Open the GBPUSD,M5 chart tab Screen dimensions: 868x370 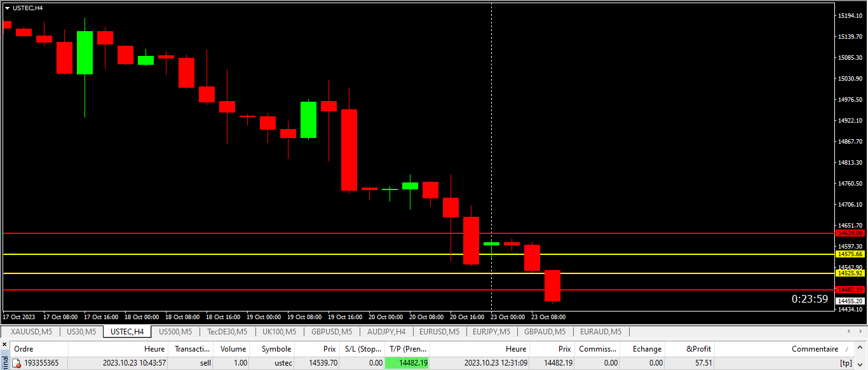click(332, 332)
